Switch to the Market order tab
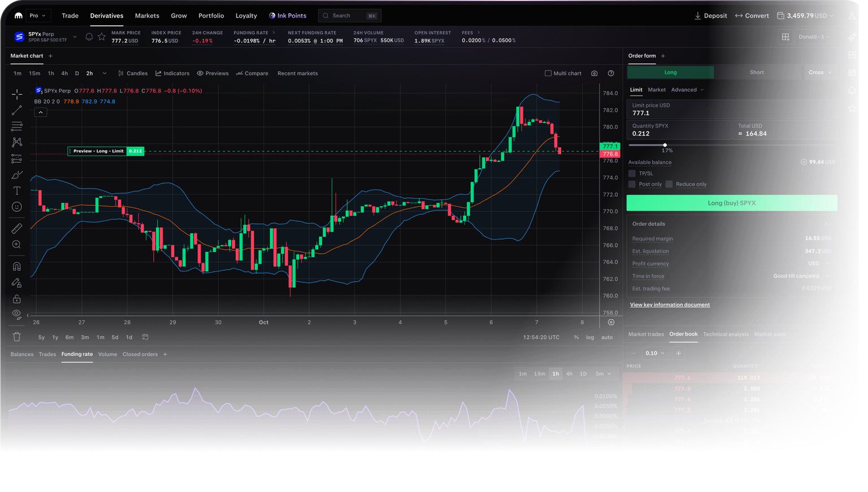The height and width of the screenshot is (492, 868). (x=657, y=90)
